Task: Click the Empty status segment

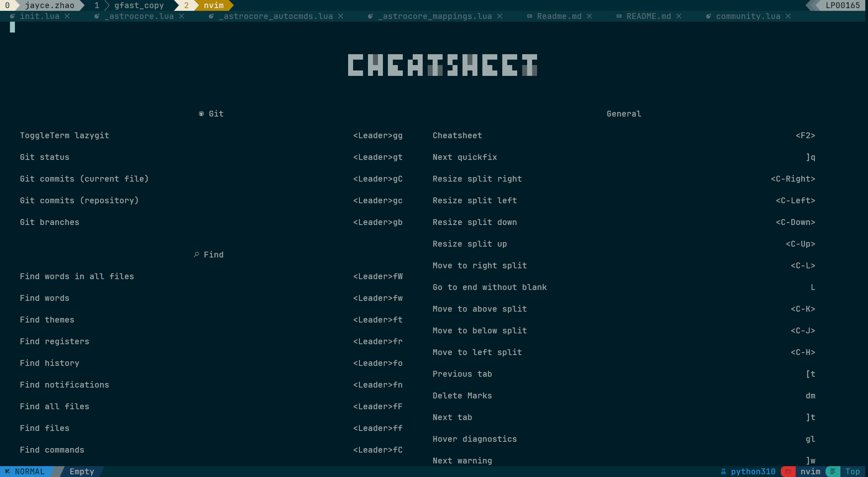Action: pos(82,472)
